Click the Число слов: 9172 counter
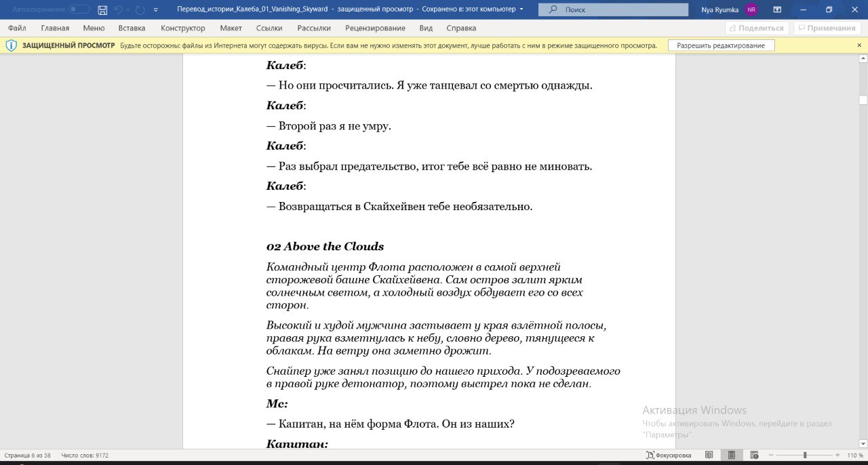This screenshot has width=868, height=465. (85, 456)
